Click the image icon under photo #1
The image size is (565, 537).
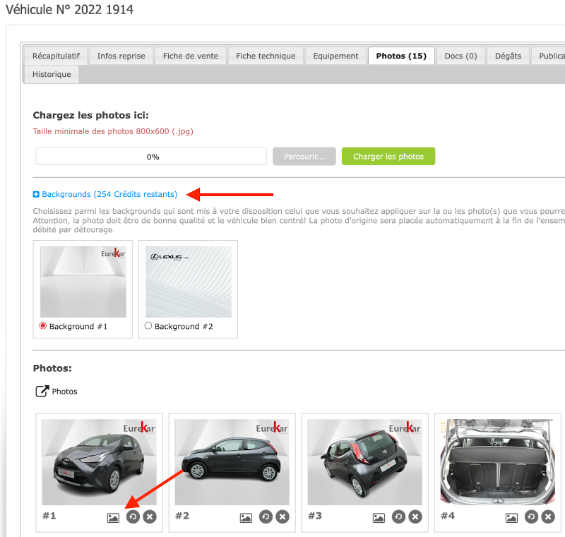pos(113,518)
